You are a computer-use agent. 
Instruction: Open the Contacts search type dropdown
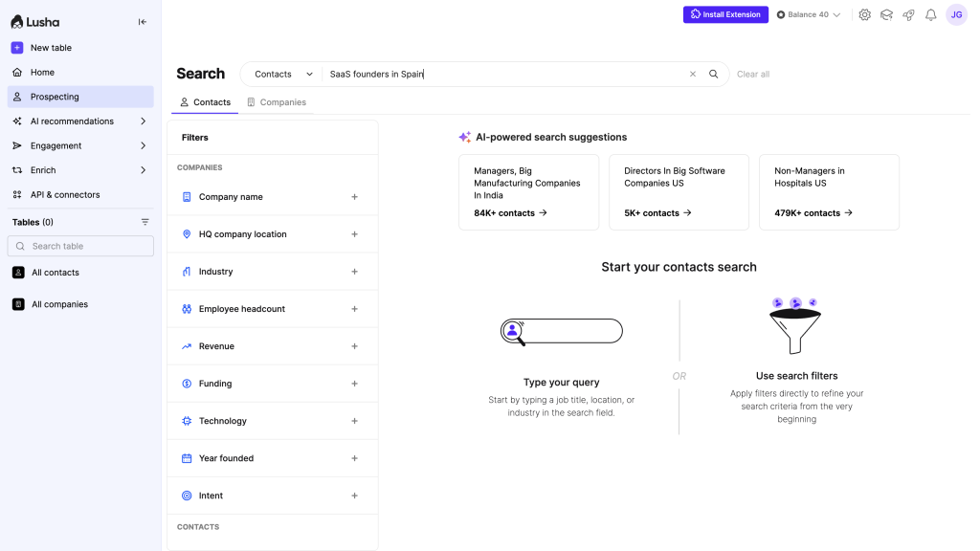tap(282, 74)
